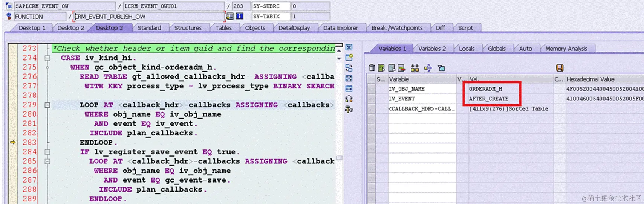Open the Script tab
The height and width of the screenshot is (204, 644).
465,28
